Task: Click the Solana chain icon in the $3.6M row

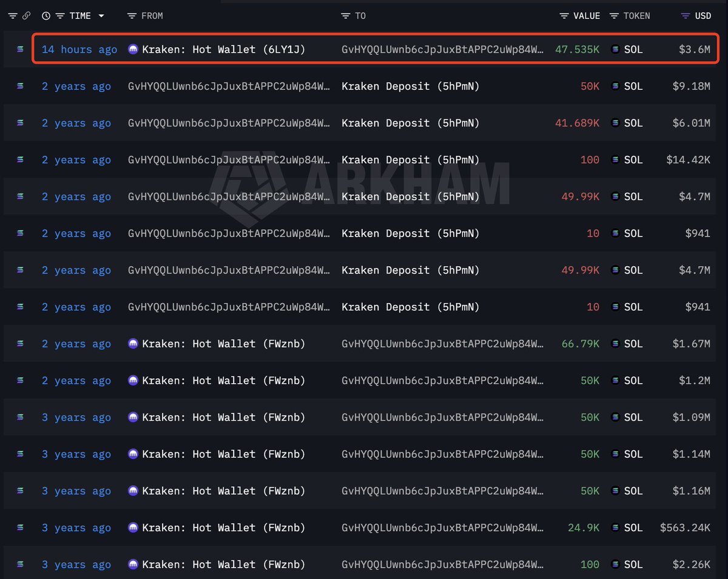Action: coord(20,49)
